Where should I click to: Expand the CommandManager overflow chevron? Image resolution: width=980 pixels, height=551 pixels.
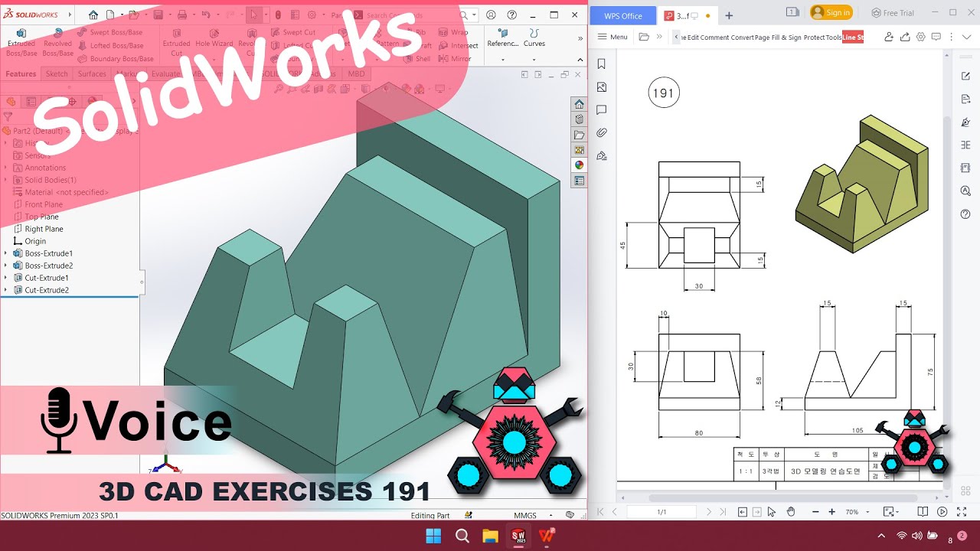tap(580, 37)
